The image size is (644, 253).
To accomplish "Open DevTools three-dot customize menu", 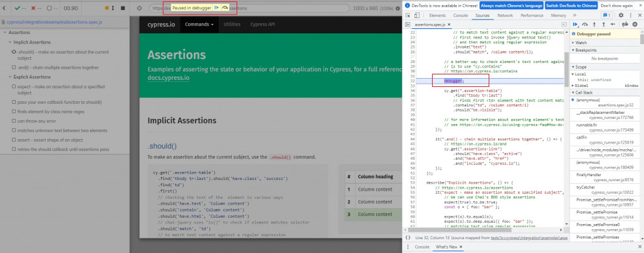I will [x=630, y=16].
